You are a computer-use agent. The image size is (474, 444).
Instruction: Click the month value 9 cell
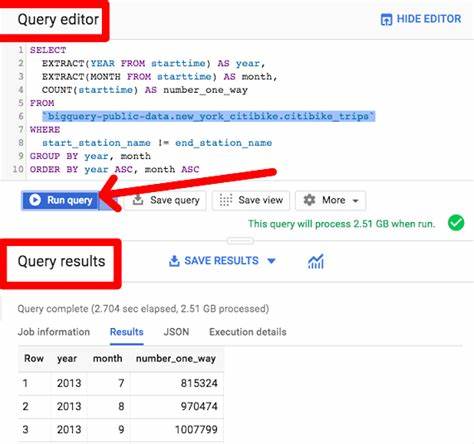(x=121, y=429)
